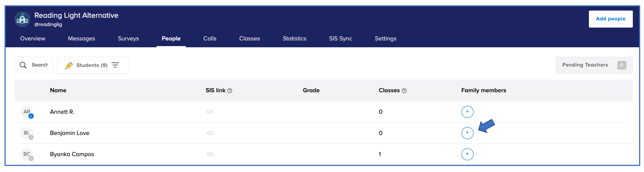Add family member for Annett R.
The image size is (644, 172).
tap(467, 112)
